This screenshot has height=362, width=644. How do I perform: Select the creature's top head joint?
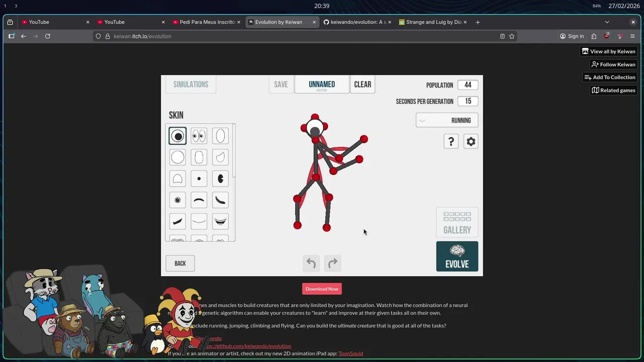point(314,117)
